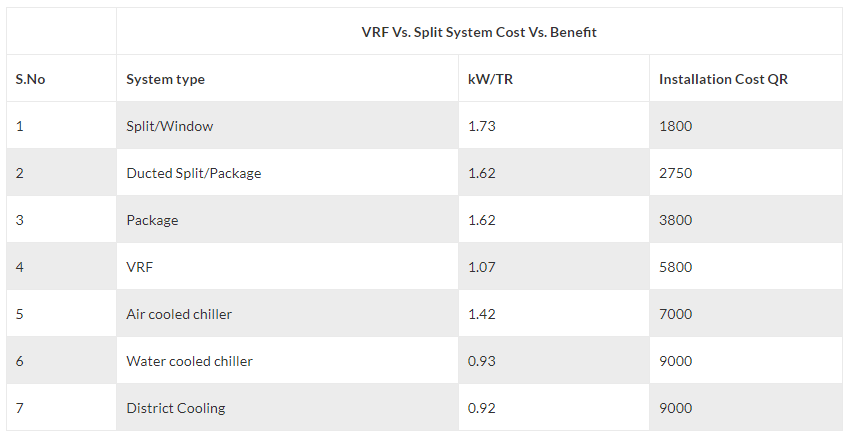850x440 pixels.
Task: Click the 'Water cooled chiller' cell
Action: tap(189, 361)
